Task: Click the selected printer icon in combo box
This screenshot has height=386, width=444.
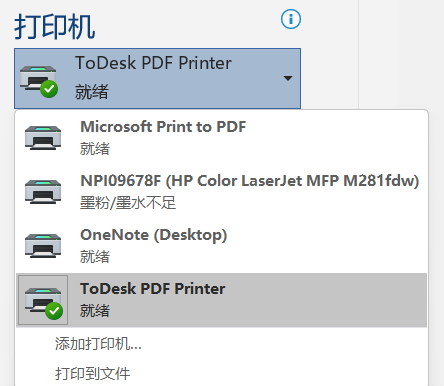Action: (x=39, y=81)
